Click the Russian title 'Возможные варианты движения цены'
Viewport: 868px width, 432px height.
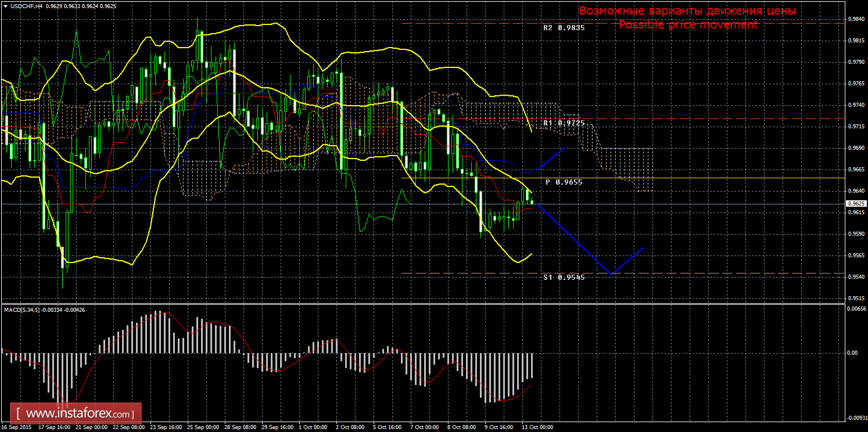pos(687,11)
